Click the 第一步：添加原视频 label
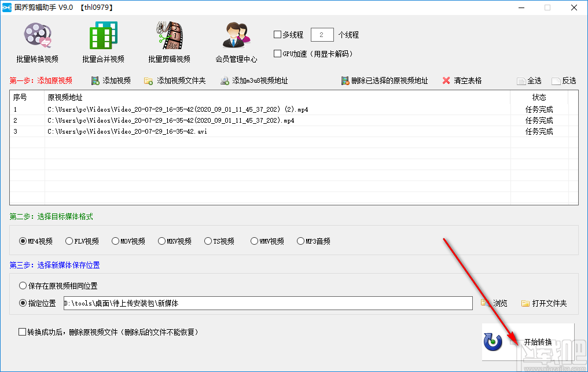The image size is (588, 372). pyautogui.click(x=41, y=80)
